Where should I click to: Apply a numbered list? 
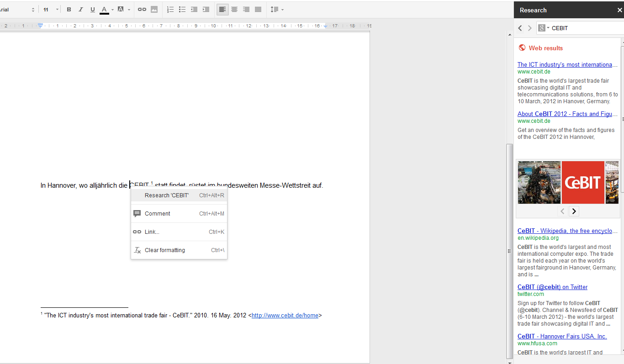pos(170,10)
